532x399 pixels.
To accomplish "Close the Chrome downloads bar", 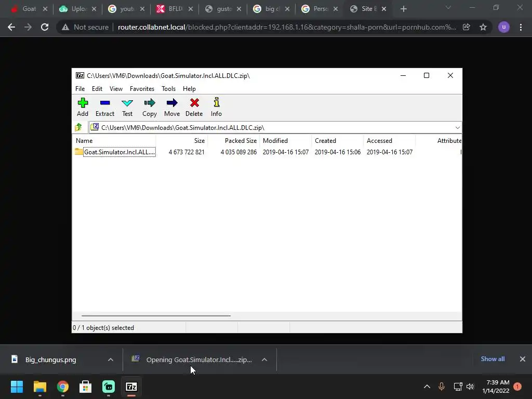I will click(x=523, y=359).
